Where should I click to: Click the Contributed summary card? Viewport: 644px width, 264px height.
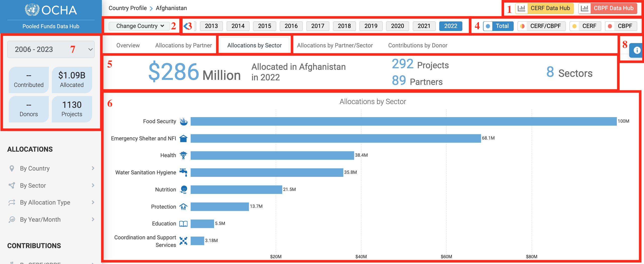(x=29, y=80)
